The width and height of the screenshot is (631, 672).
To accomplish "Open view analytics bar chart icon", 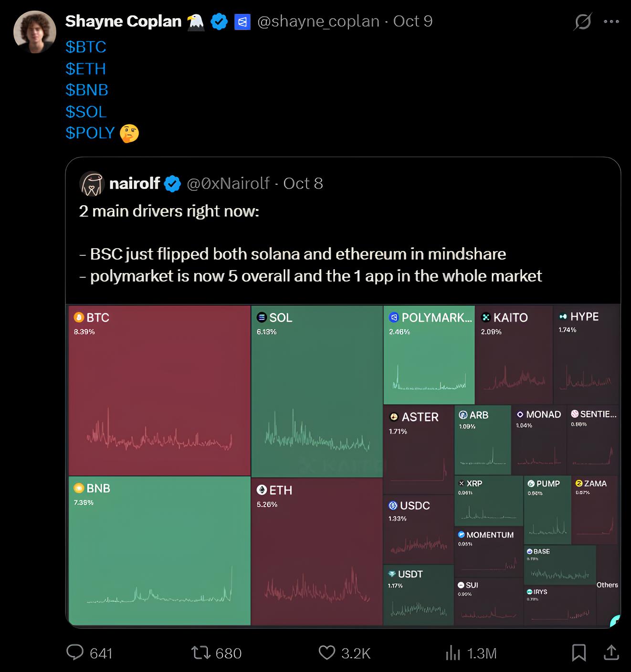I will [x=452, y=653].
